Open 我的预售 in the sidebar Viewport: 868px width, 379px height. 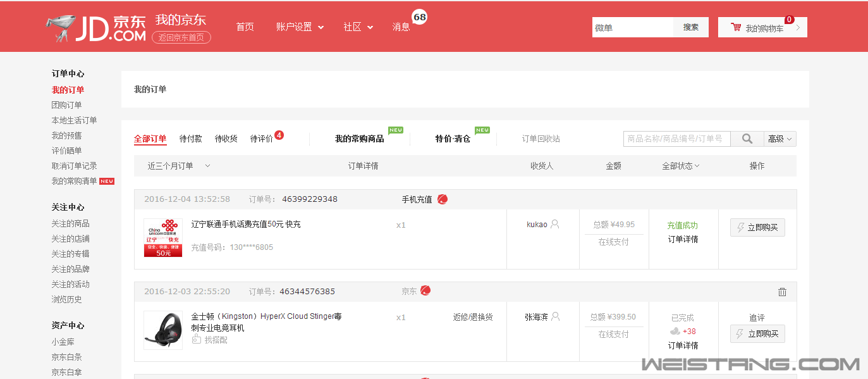click(66, 135)
